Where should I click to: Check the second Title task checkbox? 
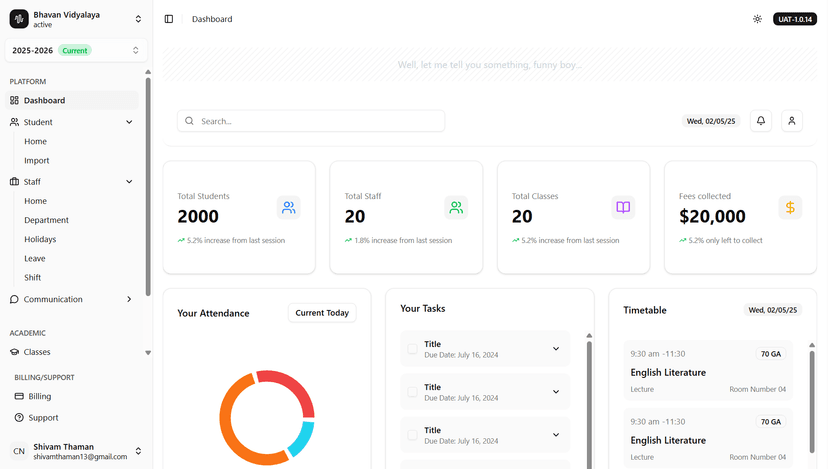click(412, 392)
